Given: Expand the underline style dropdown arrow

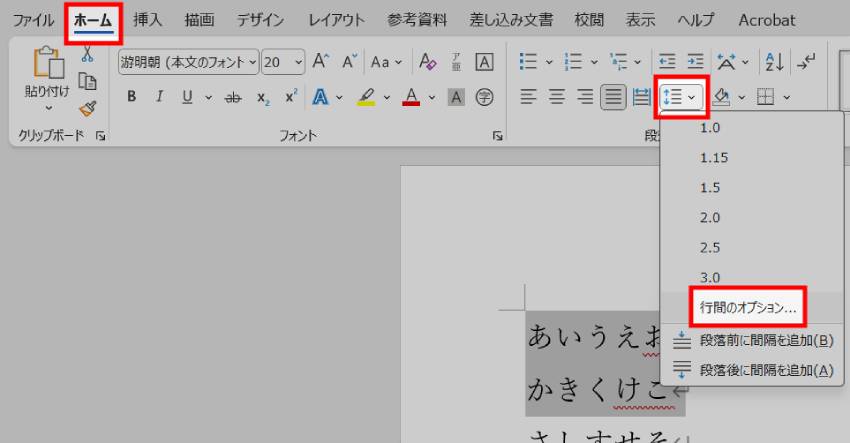Looking at the screenshot, I should [209, 98].
